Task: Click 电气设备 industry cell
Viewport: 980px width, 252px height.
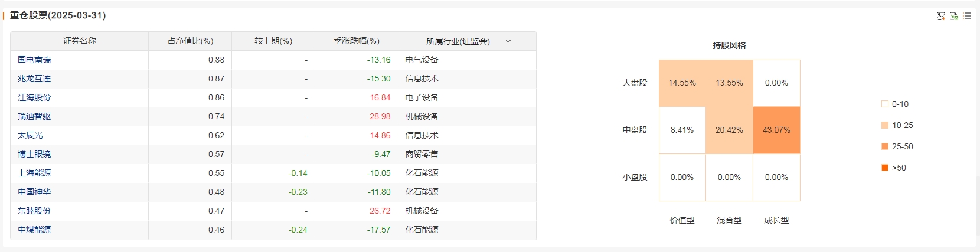Action: pyautogui.click(x=422, y=60)
